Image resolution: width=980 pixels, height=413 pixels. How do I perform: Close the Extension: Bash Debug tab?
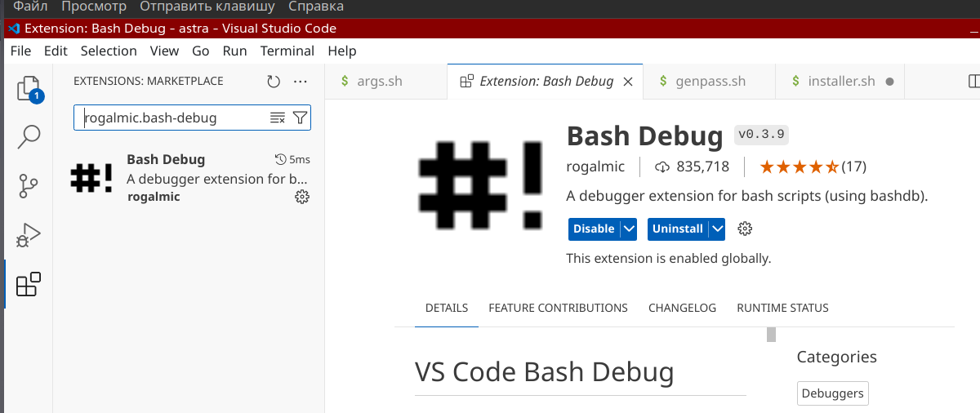point(628,82)
